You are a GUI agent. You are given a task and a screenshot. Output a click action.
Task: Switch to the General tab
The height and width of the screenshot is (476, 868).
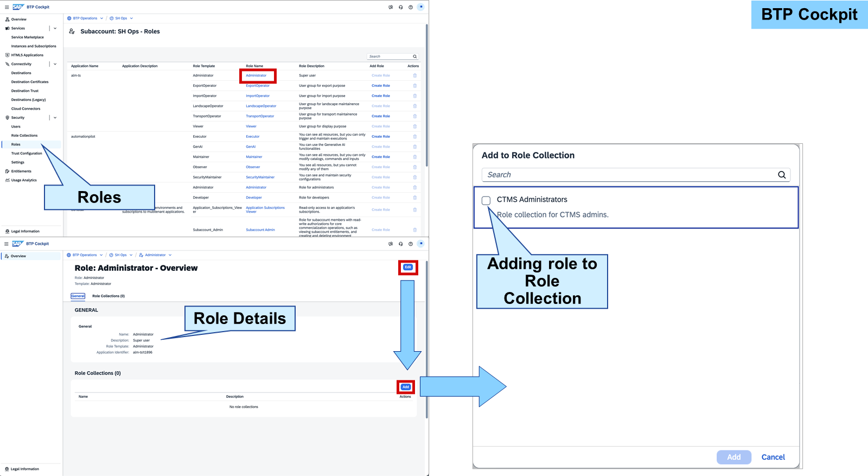tap(78, 296)
